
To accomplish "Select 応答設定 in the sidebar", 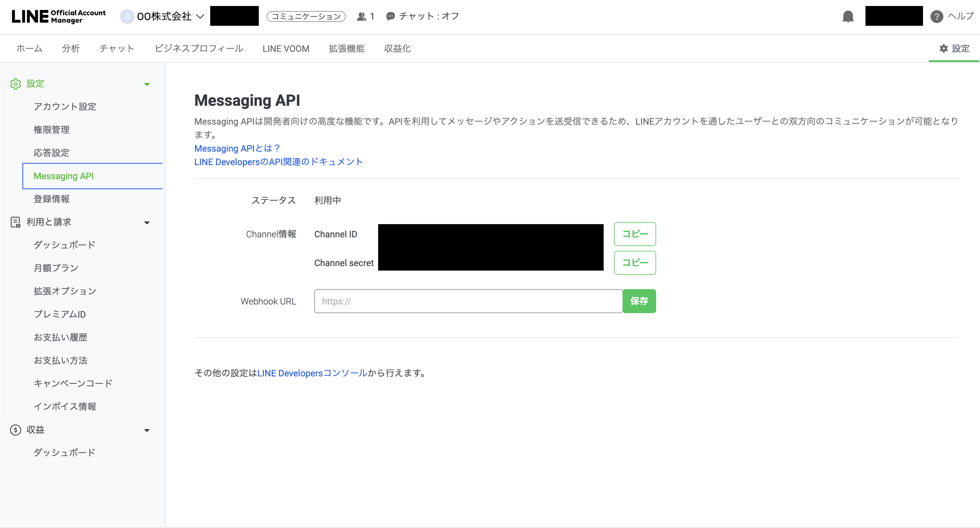I will click(52, 153).
